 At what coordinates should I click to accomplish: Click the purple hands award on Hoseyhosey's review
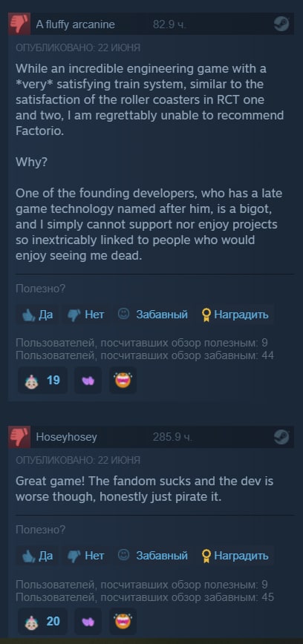click(x=88, y=622)
